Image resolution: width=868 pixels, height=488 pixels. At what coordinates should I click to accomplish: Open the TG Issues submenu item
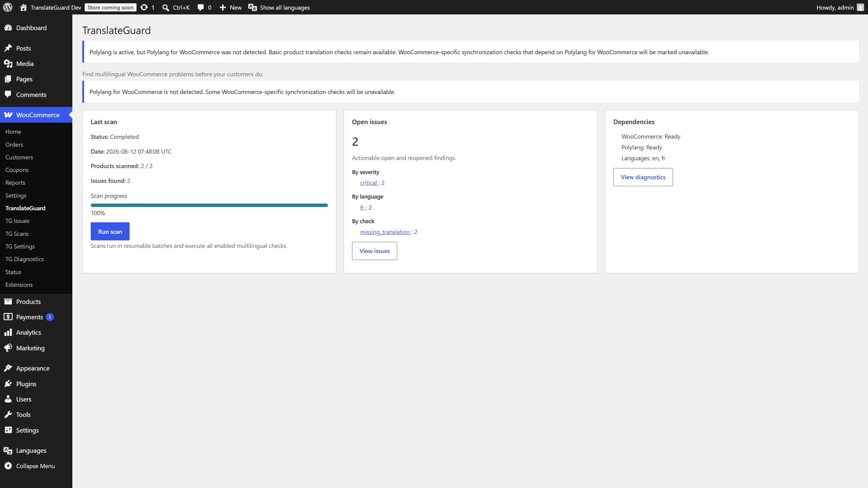click(17, 221)
